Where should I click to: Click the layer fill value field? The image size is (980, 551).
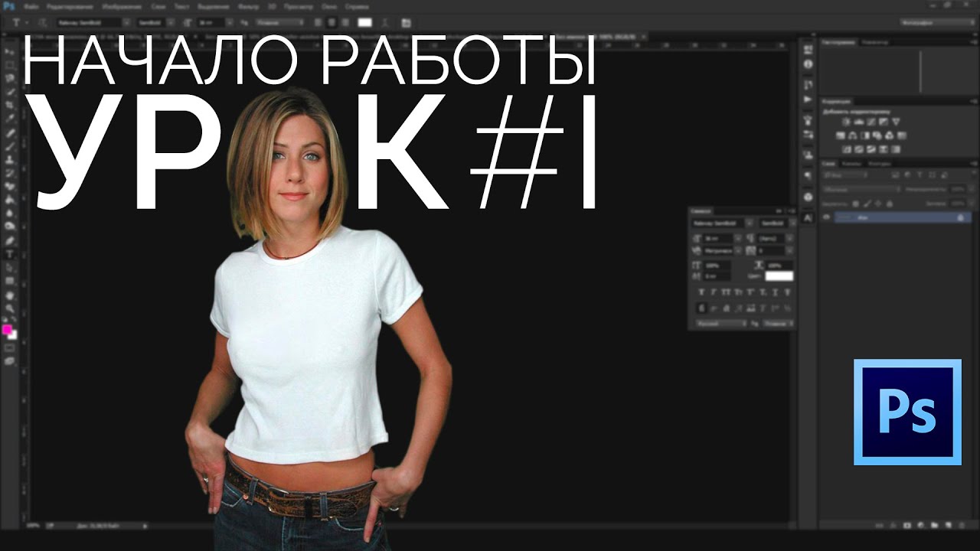[x=958, y=204]
